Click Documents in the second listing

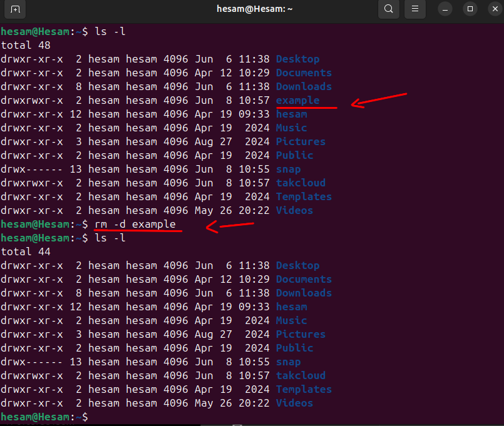(x=304, y=280)
